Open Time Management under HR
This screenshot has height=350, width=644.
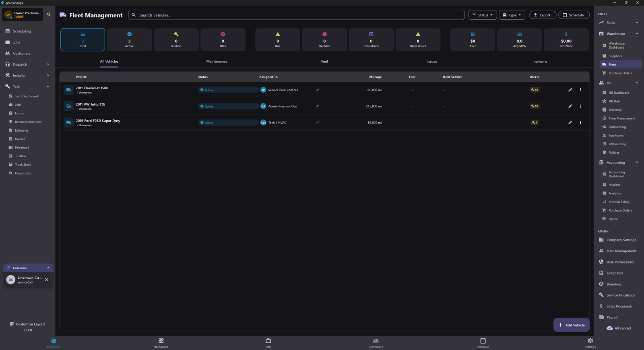click(622, 118)
